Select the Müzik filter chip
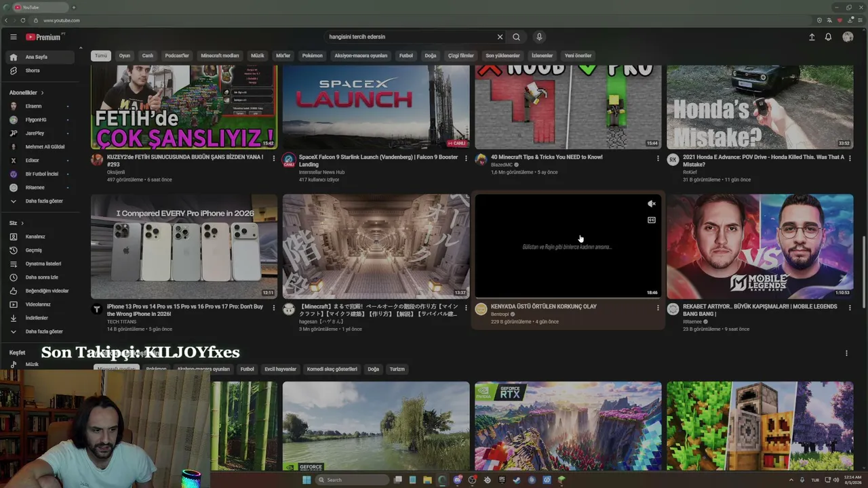Image resolution: width=868 pixels, height=488 pixels. (258, 56)
